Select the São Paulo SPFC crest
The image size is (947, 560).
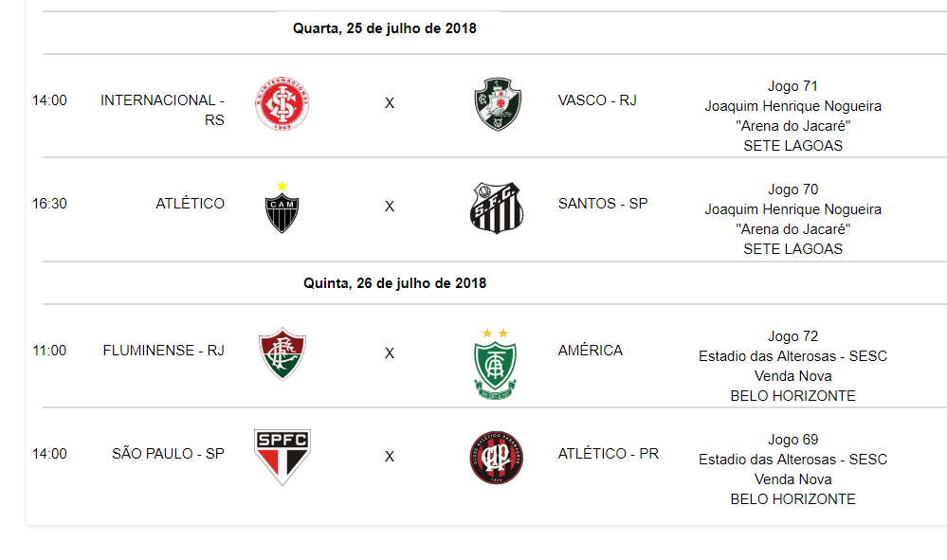tap(282, 458)
